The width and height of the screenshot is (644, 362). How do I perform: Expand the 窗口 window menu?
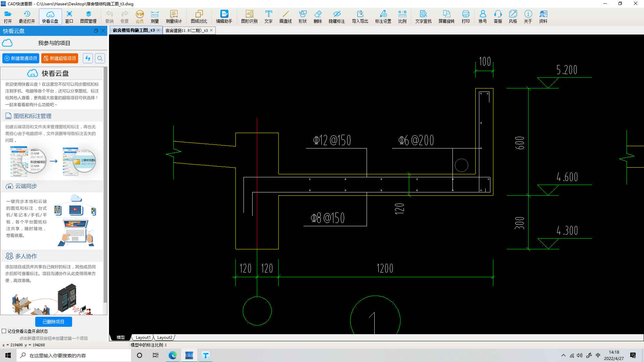point(69,16)
